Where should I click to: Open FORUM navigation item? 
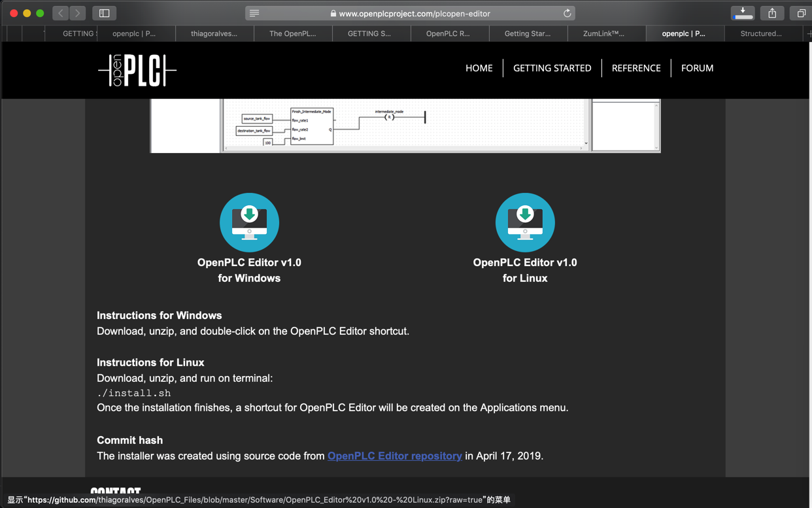[x=698, y=68]
